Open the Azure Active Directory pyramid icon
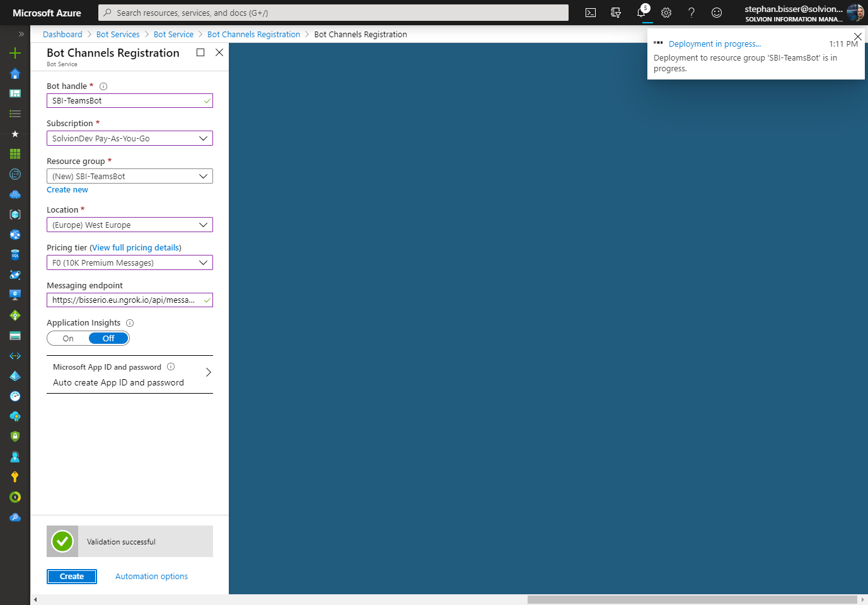The height and width of the screenshot is (605, 868). (15, 376)
